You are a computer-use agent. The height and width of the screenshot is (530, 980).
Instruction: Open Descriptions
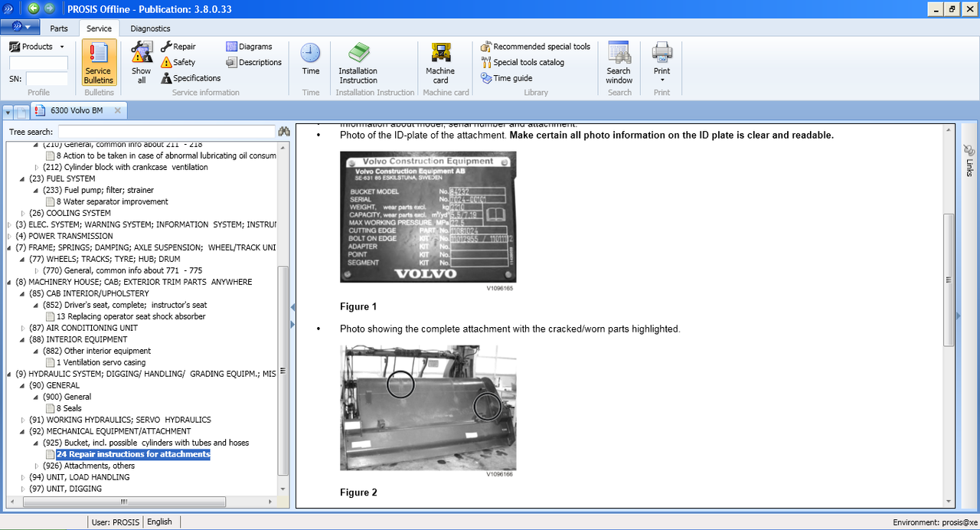[x=254, y=62]
